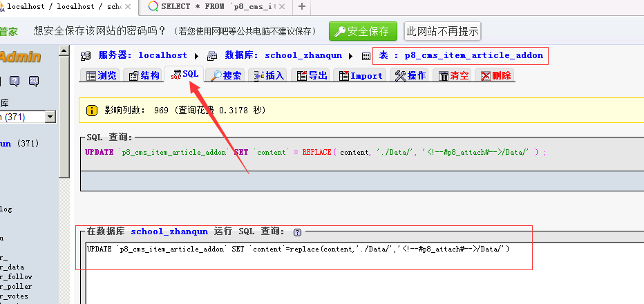This screenshot has height=304, width=644.
Task: Click the 安全保存 save password button
Action: click(363, 31)
